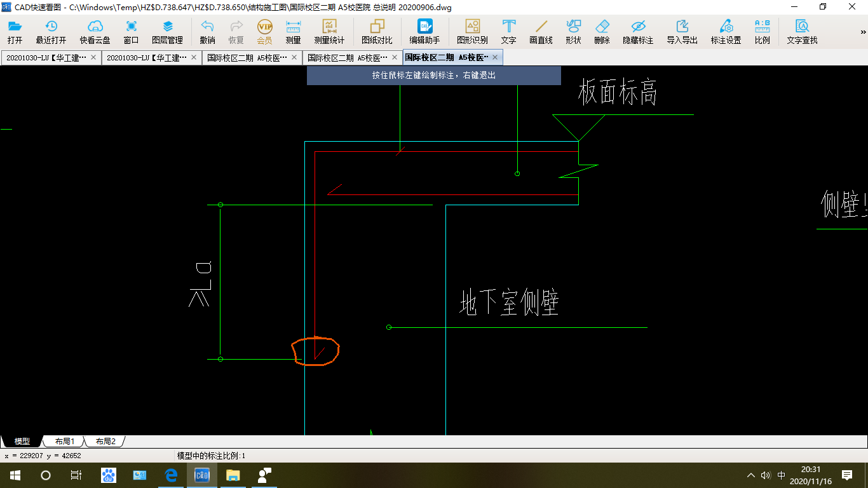
Task: Click the CAD app taskbar icon
Action: [202, 475]
